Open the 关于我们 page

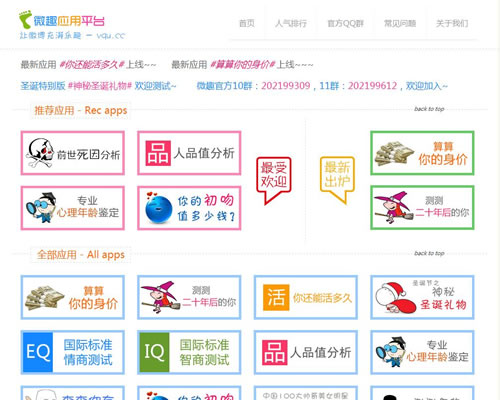point(452,23)
